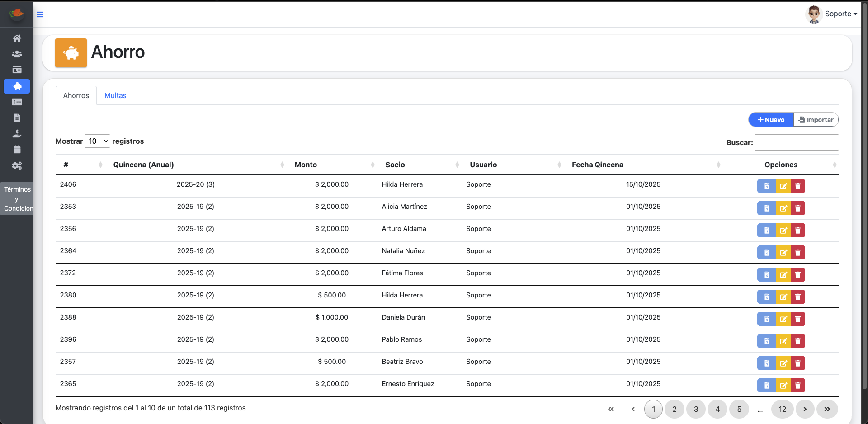Viewport: 868px width, 424px height.
Task: Click the Nuevo button
Action: [770, 119]
